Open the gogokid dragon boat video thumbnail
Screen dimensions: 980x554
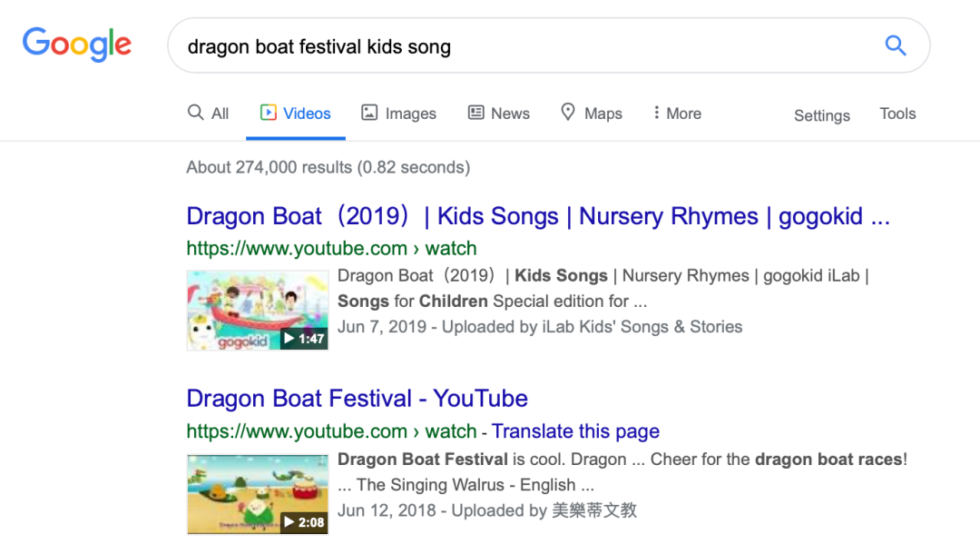click(258, 310)
